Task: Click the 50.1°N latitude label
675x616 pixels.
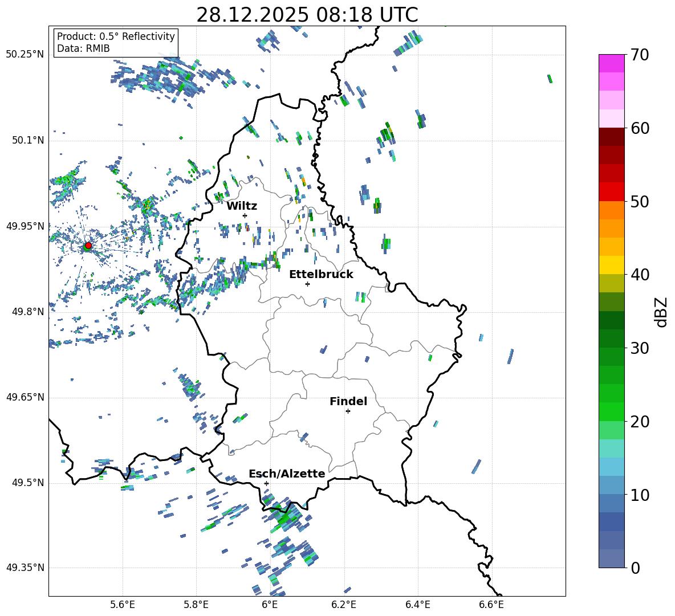Action: (x=28, y=140)
